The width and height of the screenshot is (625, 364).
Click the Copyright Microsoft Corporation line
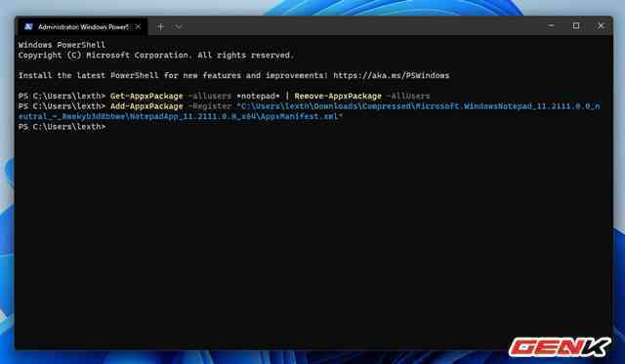pyautogui.click(x=156, y=55)
